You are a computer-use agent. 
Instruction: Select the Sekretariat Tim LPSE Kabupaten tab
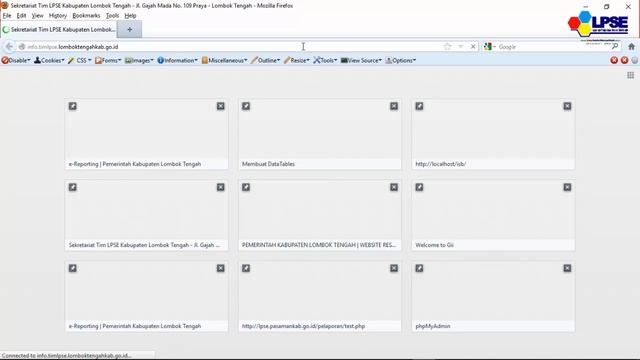[x=59, y=29]
